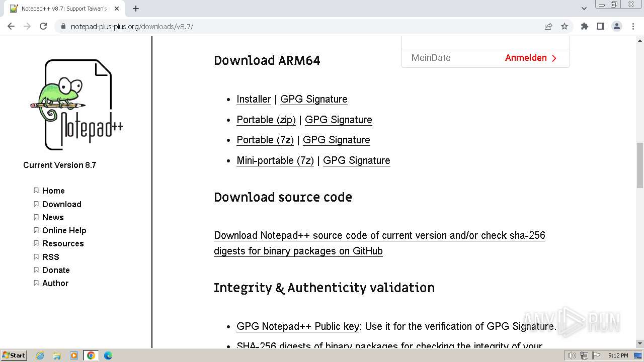The height and width of the screenshot is (362, 644).
Task: Open the Extensions puzzle icon
Action: pos(584,26)
